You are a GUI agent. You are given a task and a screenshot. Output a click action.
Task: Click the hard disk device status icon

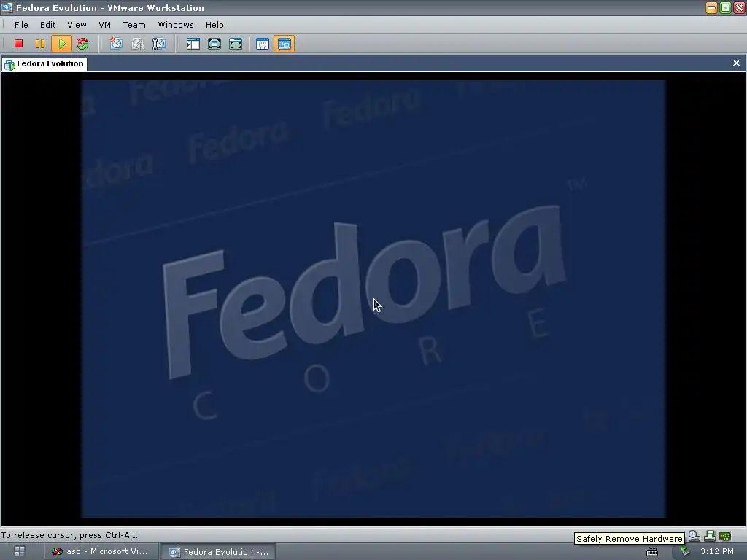tap(694, 536)
